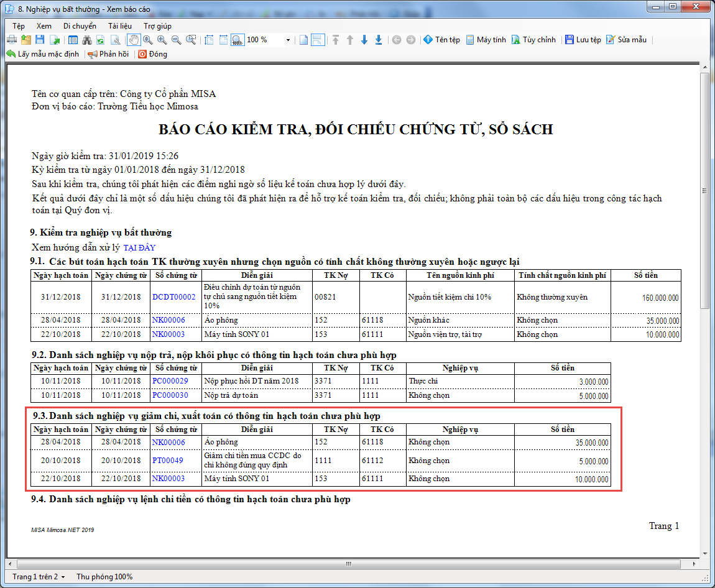
Task: Open the page search magnifier-on-page icon
Action: point(116,40)
